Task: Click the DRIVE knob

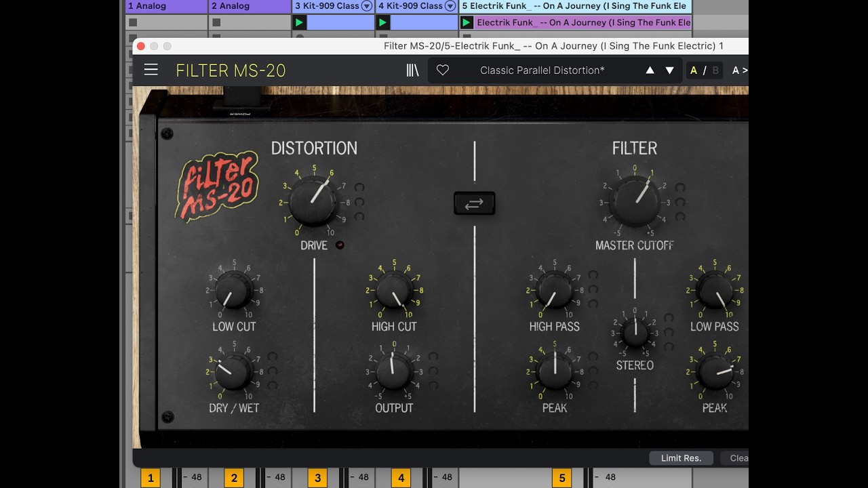Action: (x=314, y=202)
